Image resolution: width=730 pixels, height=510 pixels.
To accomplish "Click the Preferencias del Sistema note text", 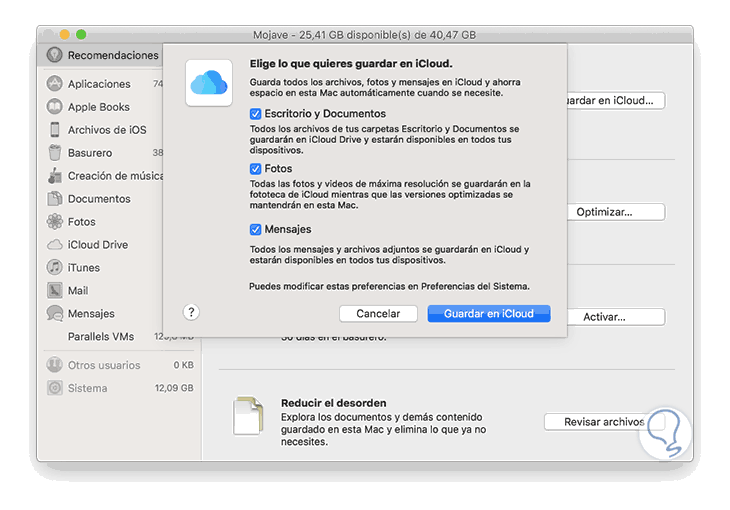I will pyautogui.click(x=389, y=286).
